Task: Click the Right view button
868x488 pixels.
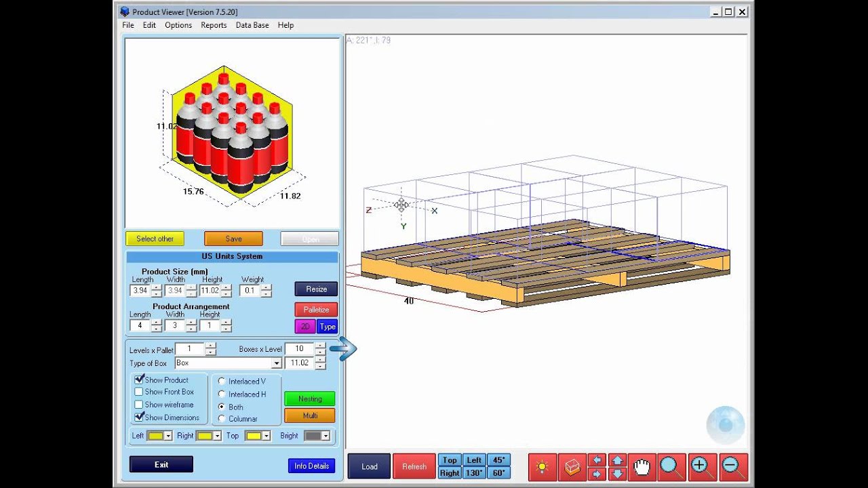Action: 450,473
